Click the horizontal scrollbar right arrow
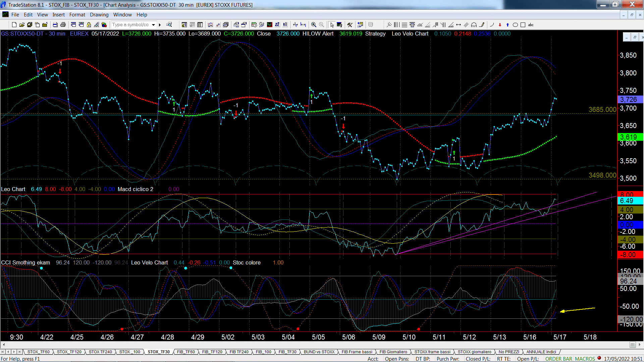This screenshot has height=362, width=644. [x=640, y=345]
